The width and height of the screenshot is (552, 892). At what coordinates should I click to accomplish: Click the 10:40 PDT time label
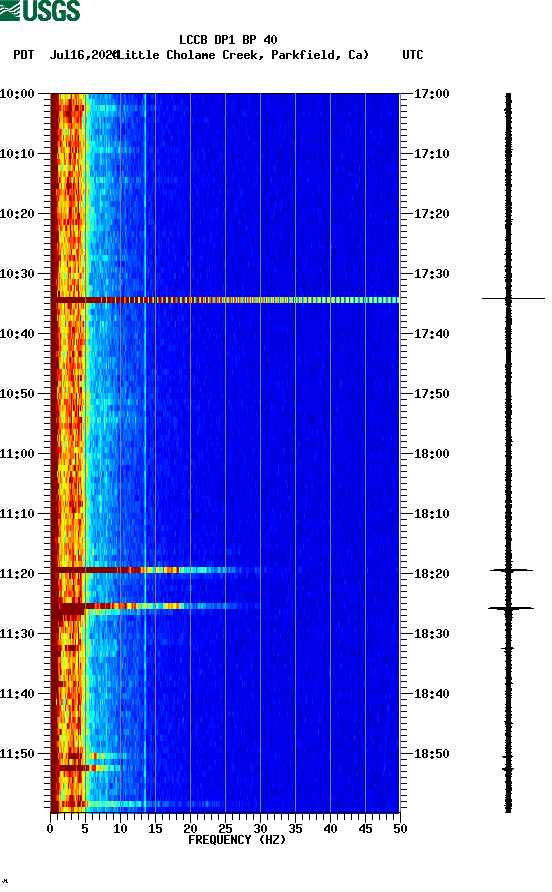pos(17,334)
